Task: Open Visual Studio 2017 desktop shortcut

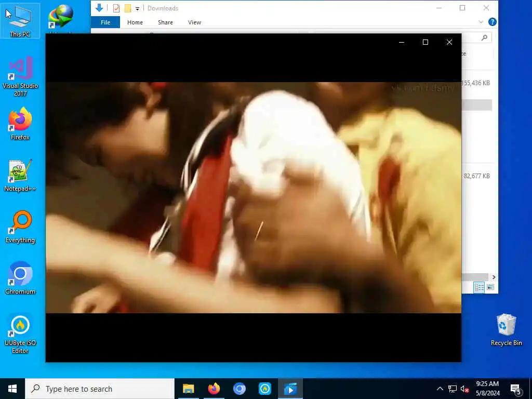Action: point(20,76)
